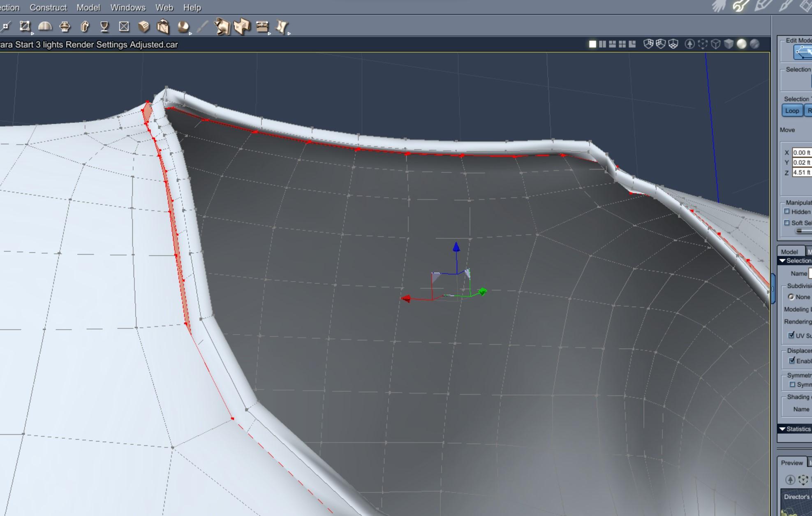Enable the Soft Selection checkbox
The width and height of the screenshot is (812, 516).
[787, 223]
